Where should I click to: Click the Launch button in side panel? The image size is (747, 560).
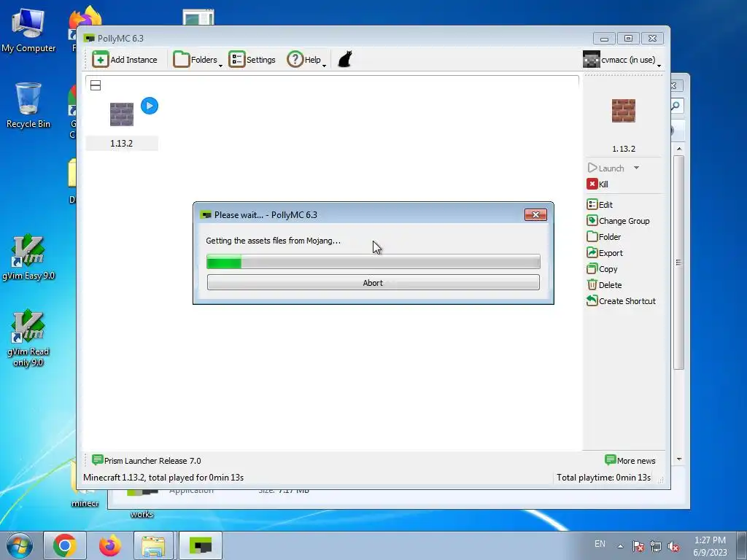606,168
